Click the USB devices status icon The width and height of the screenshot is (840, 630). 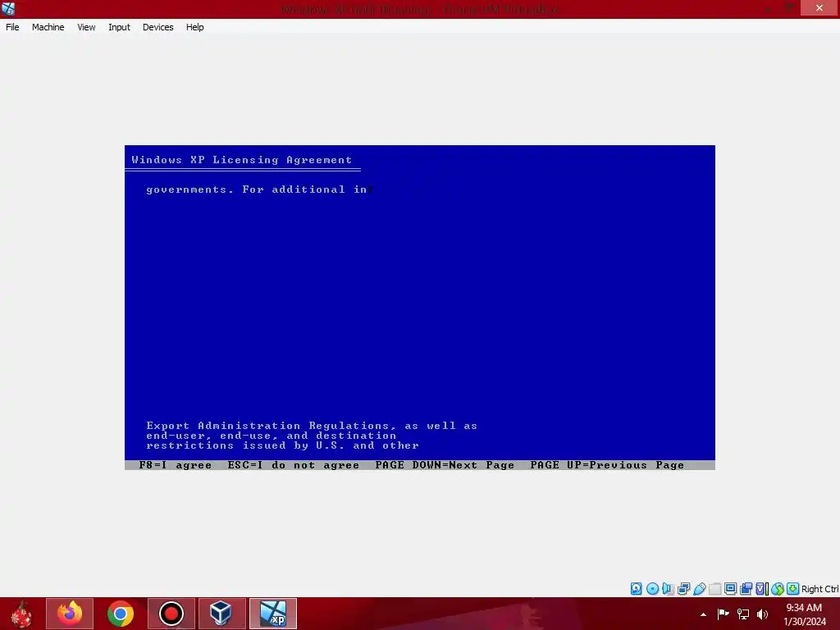click(699, 589)
